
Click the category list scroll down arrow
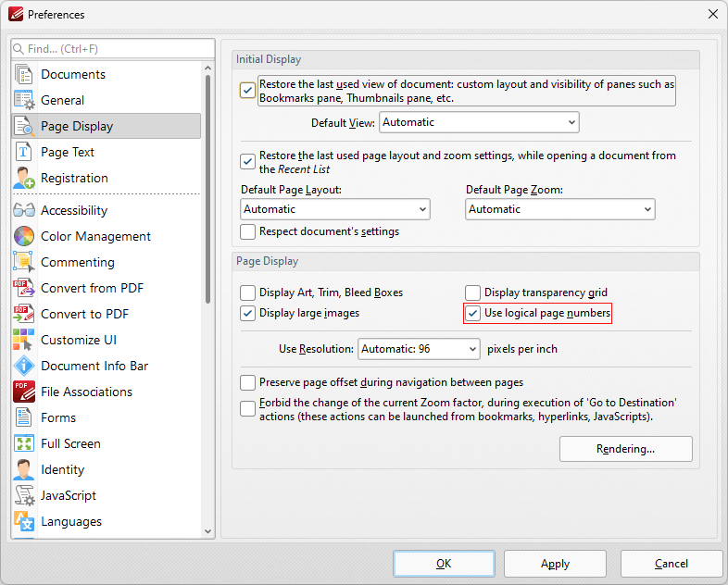pyautogui.click(x=208, y=531)
